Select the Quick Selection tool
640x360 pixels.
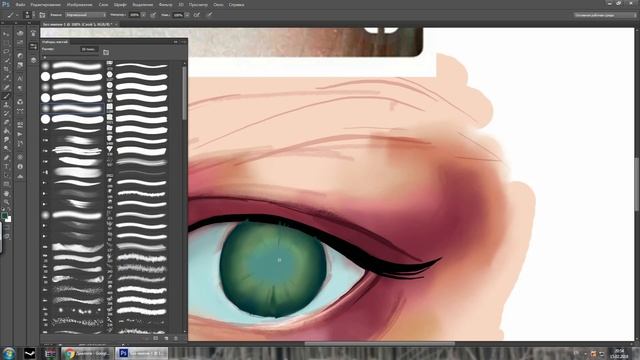7,60
